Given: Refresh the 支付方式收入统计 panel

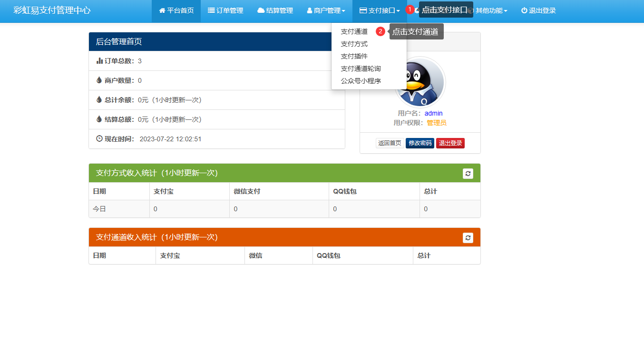Looking at the screenshot, I should click(x=468, y=174).
